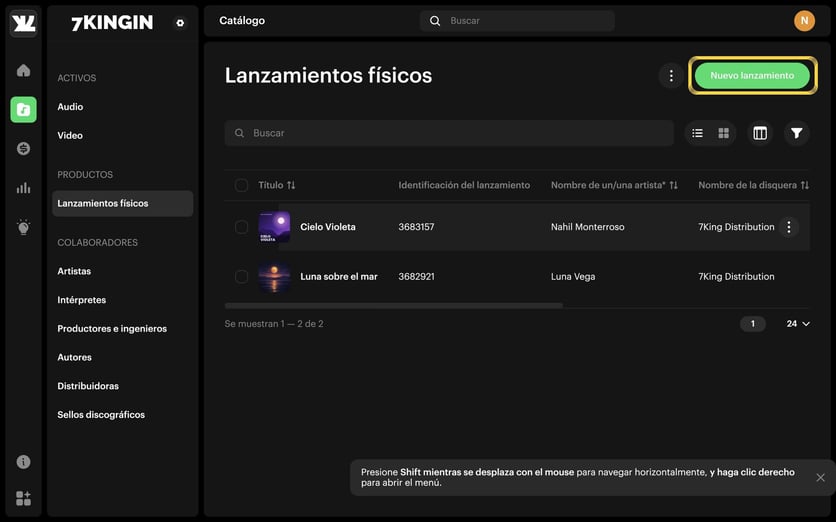Click 'Se muestran 1 — 2 de 2' text
Screen dimensions: 836x522
pyautogui.click(x=274, y=324)
